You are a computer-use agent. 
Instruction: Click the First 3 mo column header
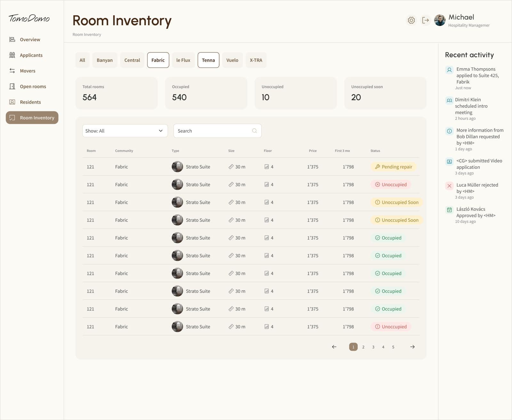[x=342, y=151]
